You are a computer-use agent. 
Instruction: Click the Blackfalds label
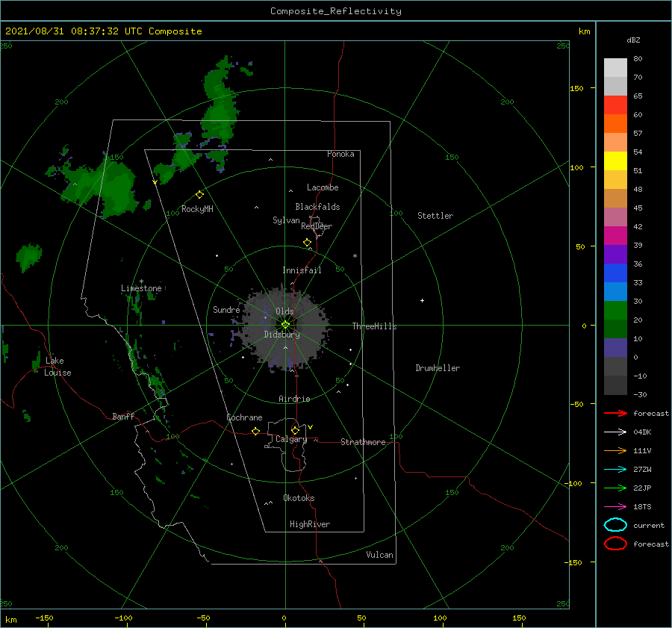(x=317, y=207)
